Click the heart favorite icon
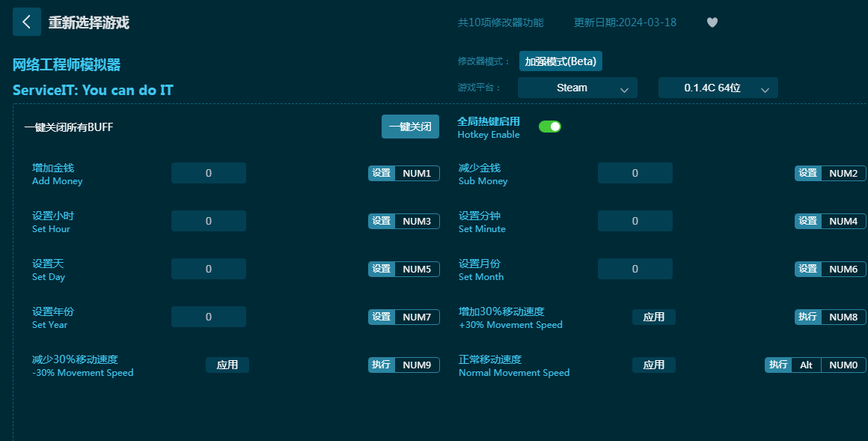 point(712,22)
